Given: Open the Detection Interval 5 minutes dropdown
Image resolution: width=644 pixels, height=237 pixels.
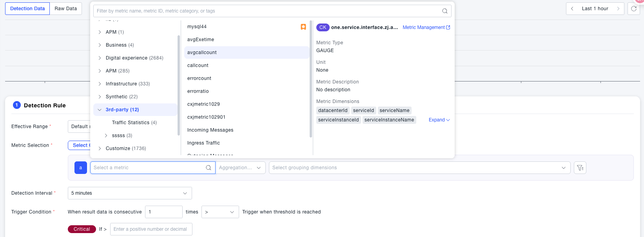Looking at the screenshot, I should [x=130, y=193].
